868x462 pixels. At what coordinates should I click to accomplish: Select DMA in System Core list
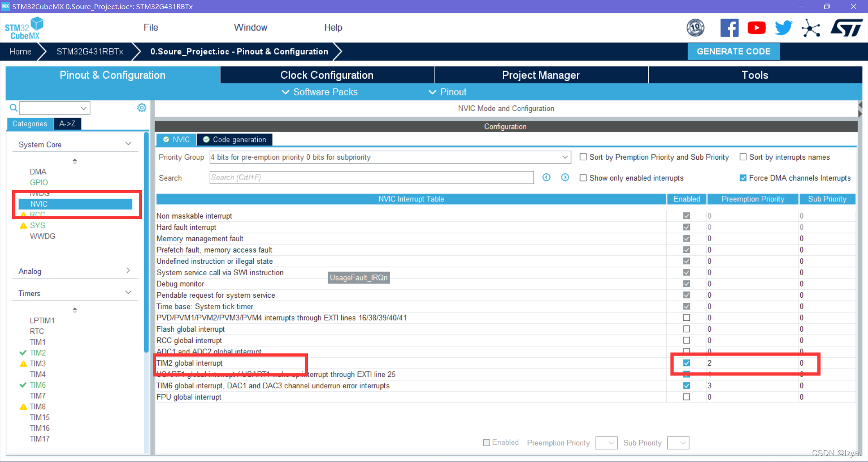click(x=38, y=171)
